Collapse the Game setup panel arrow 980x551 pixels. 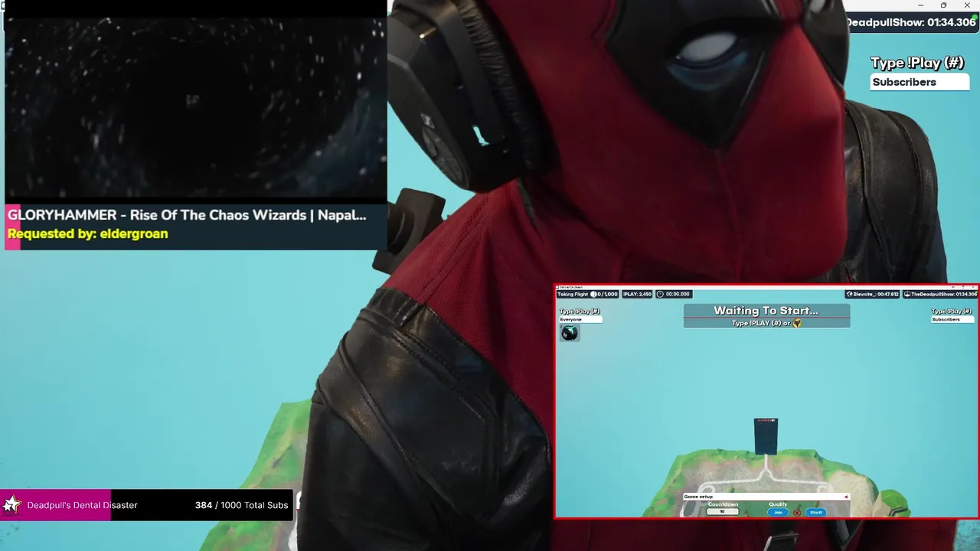click(x=846, y=497)
